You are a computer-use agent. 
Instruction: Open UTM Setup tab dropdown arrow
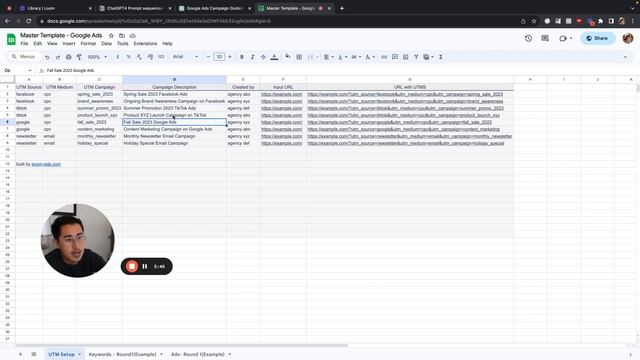point(80,354)
